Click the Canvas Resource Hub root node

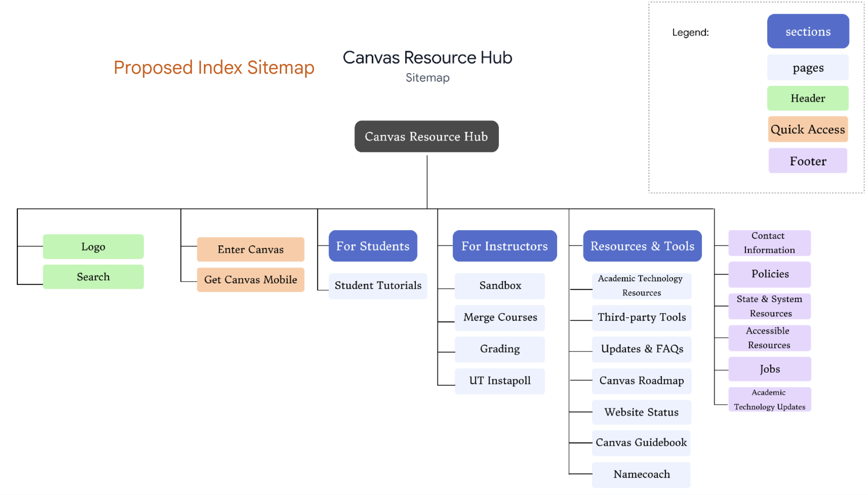point(426,136)
